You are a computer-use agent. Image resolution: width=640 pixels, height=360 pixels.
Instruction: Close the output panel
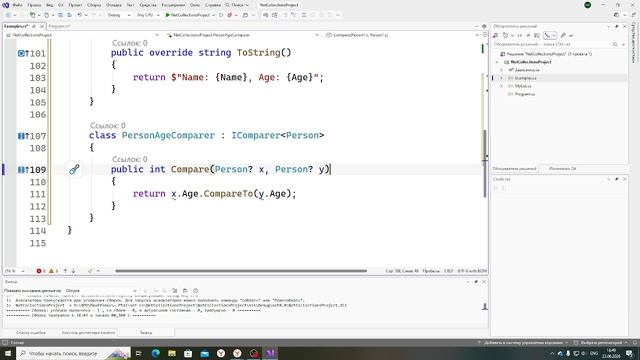(484, 282)
